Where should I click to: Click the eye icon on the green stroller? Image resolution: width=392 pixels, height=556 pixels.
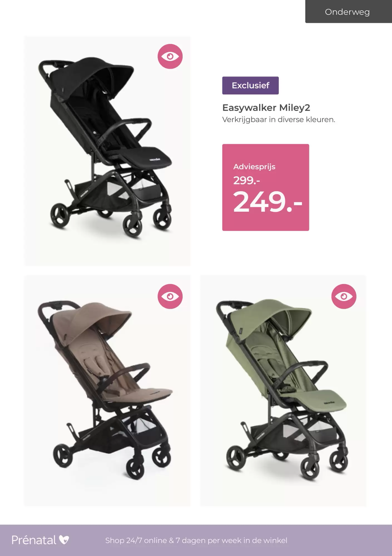pos(344,296)
